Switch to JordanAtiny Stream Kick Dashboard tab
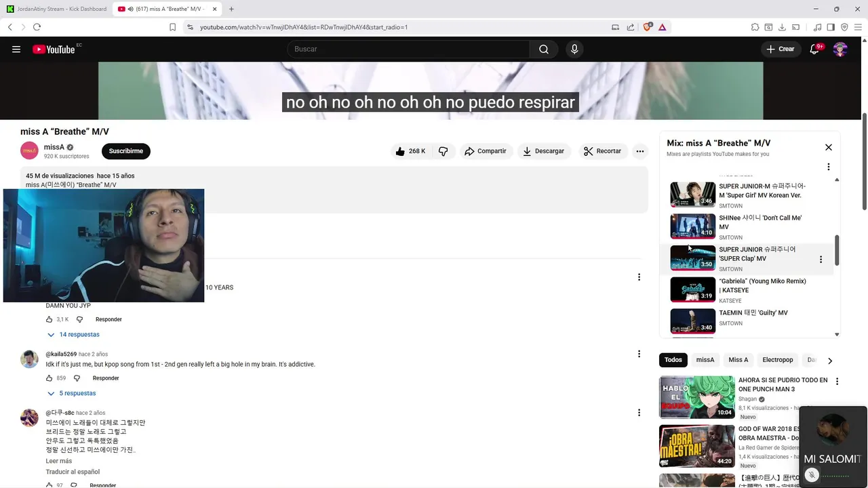 pos(57,9)
